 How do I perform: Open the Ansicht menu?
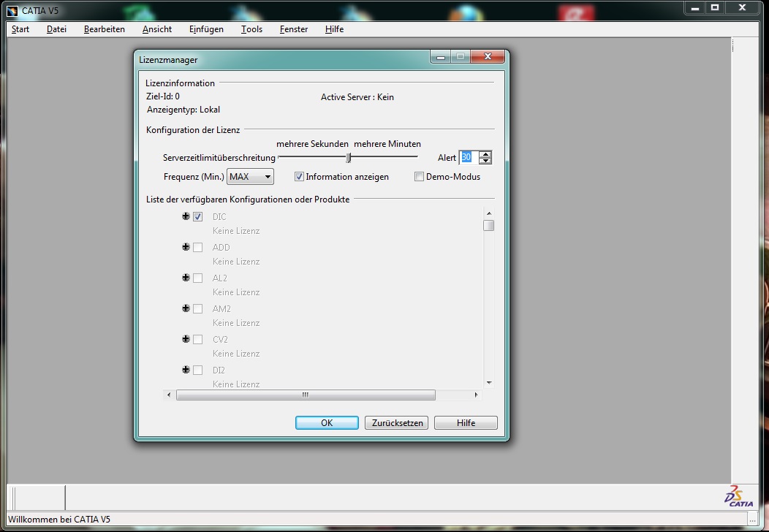[x=157, y=29]
